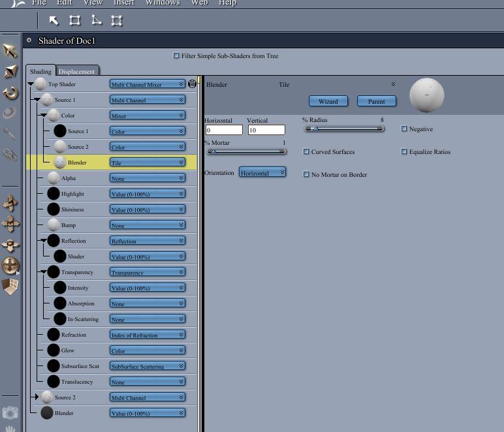Open the Bump channel None dropdown
The height and width of the screenshot is (432, 504).
coord(148,225)
